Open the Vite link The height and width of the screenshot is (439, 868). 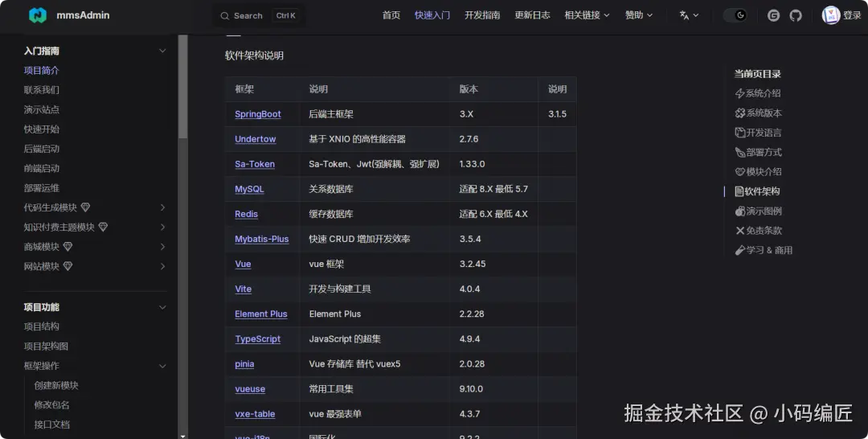[x=243, y=289]
